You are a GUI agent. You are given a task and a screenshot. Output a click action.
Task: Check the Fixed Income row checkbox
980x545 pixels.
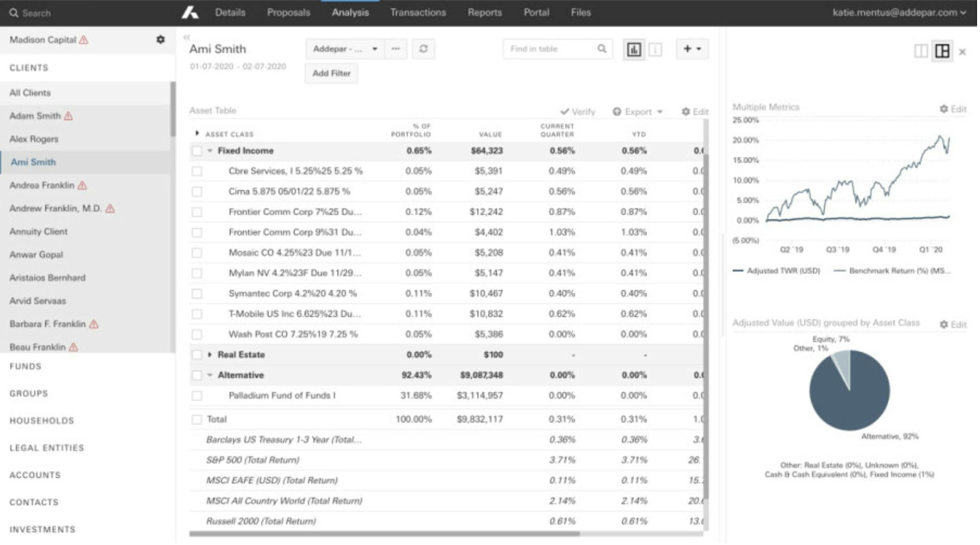pos(197,151)
